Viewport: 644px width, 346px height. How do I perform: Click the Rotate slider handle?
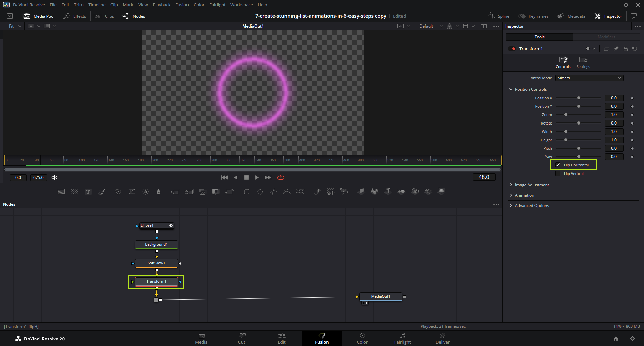coord(579,123)
